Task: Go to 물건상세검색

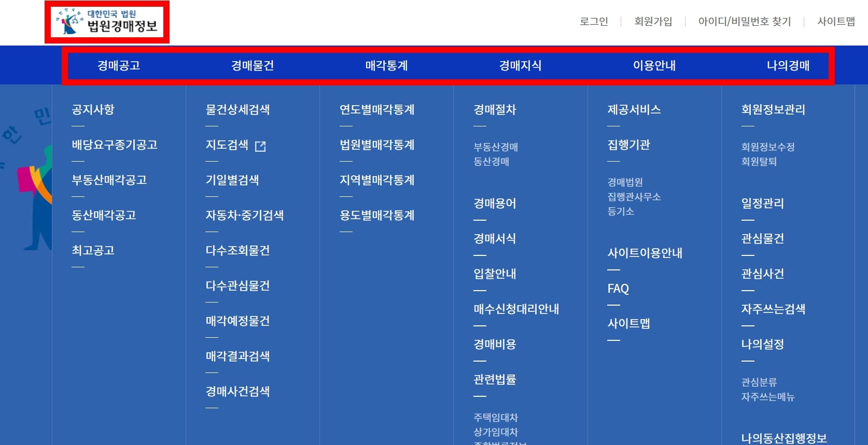Action: pos(237,109)
